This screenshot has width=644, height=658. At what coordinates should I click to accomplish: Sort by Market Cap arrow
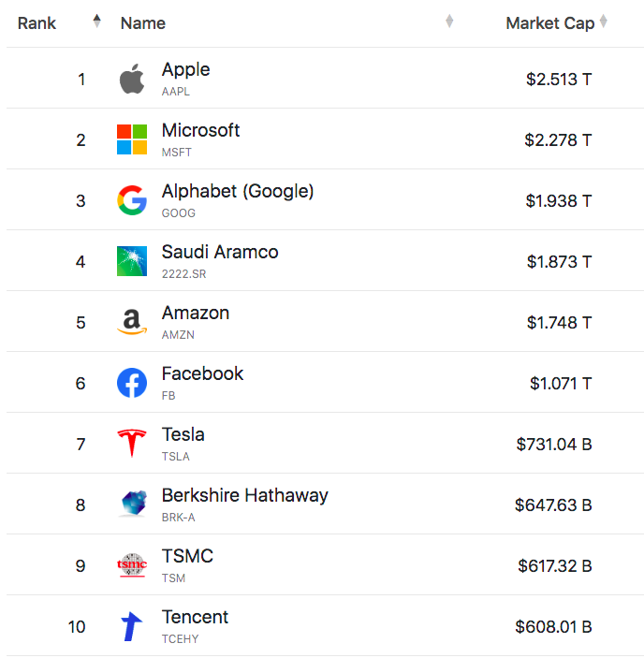pos(604,22)
